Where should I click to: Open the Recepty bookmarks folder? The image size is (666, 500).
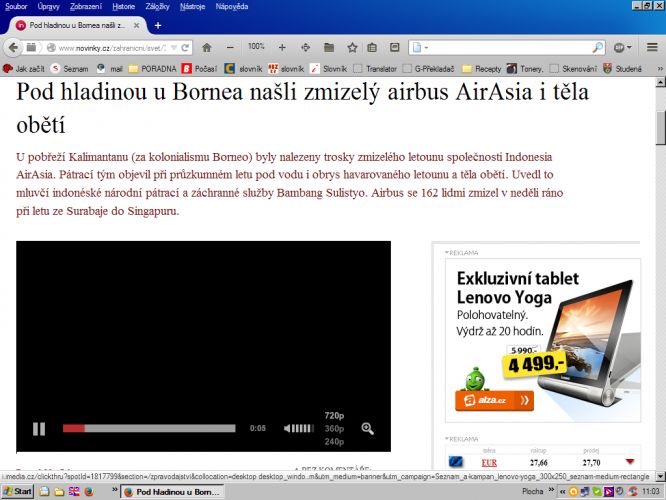482,68
